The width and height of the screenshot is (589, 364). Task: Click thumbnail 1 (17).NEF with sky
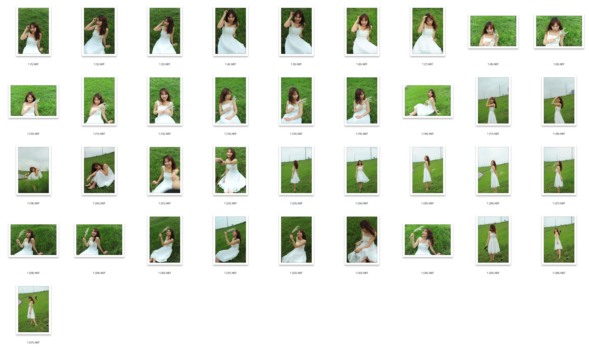click(493, 100)
